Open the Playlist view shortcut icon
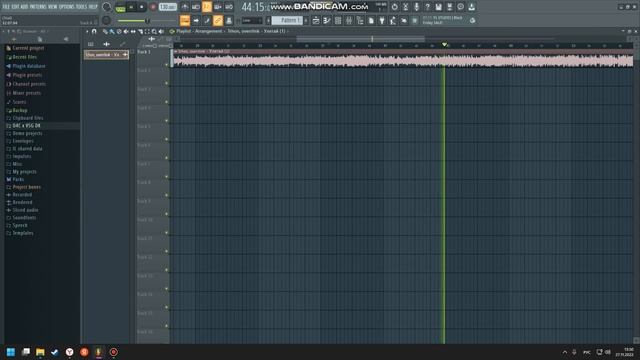This screenshot has width=640, height=360. click(x=316, y=20)
